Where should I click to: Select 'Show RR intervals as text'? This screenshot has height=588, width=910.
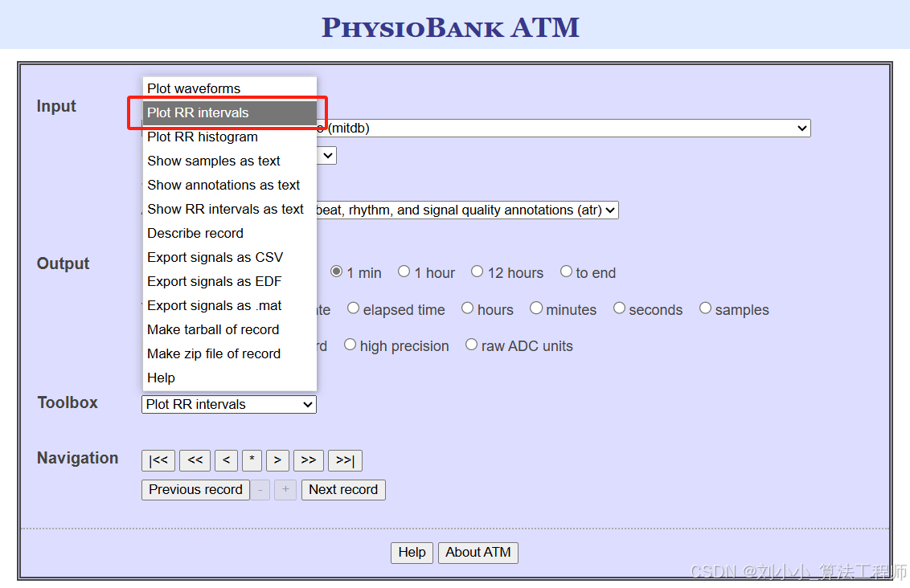coord(229,209)
